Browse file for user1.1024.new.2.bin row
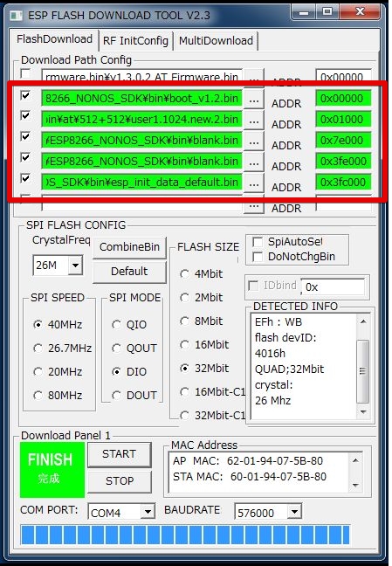392x566 pixels. coord(254,121)
